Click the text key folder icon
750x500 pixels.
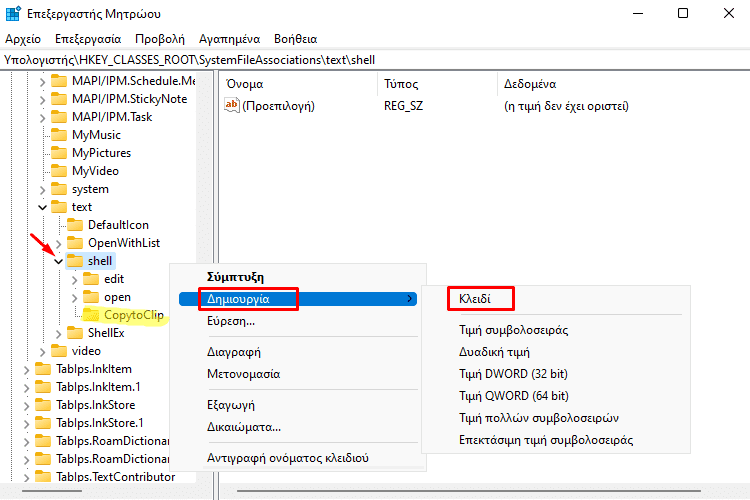(x=59, y=207)
